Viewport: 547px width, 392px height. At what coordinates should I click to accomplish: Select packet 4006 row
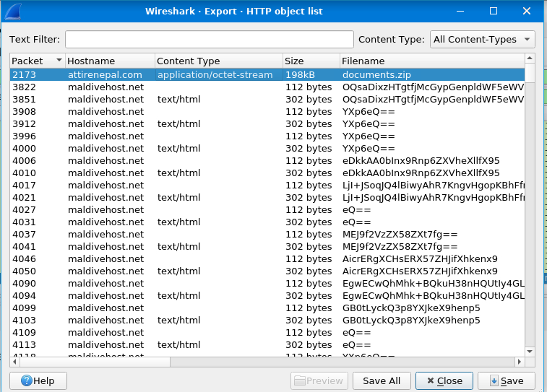(267, 161)
